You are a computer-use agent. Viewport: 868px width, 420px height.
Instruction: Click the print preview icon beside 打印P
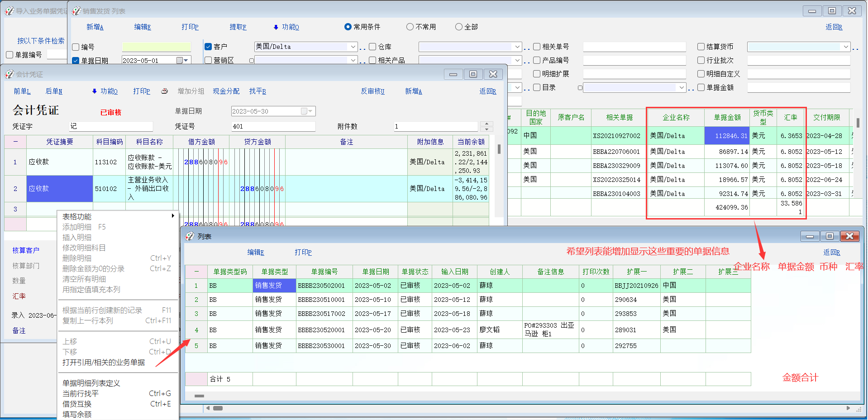[x=164, y=91]
